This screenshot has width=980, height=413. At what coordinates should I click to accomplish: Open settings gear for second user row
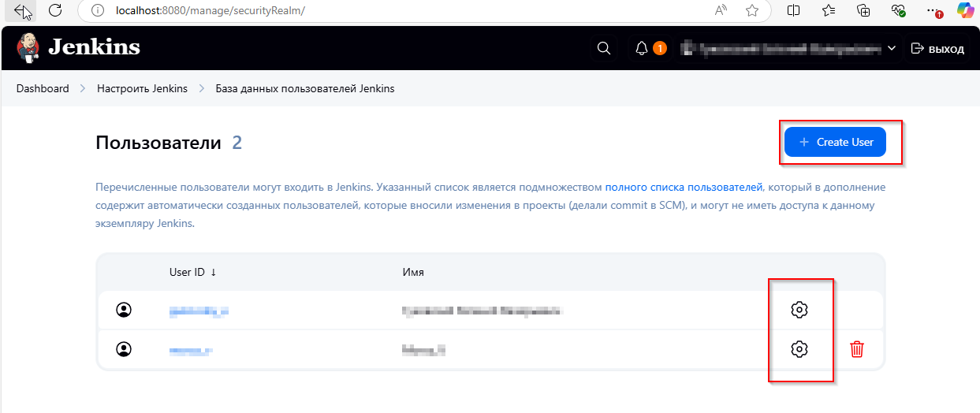coord(799,348)
